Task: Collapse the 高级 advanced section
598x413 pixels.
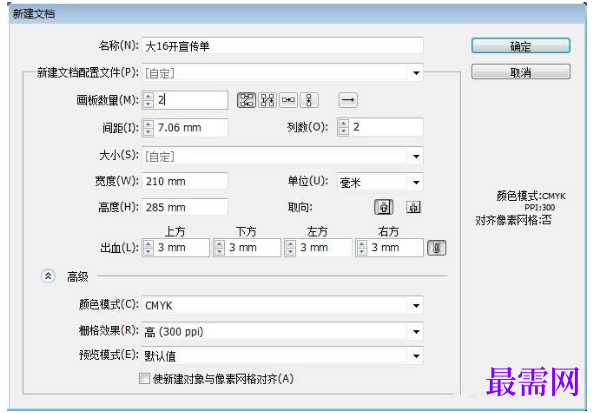Action: click(48, 276)
